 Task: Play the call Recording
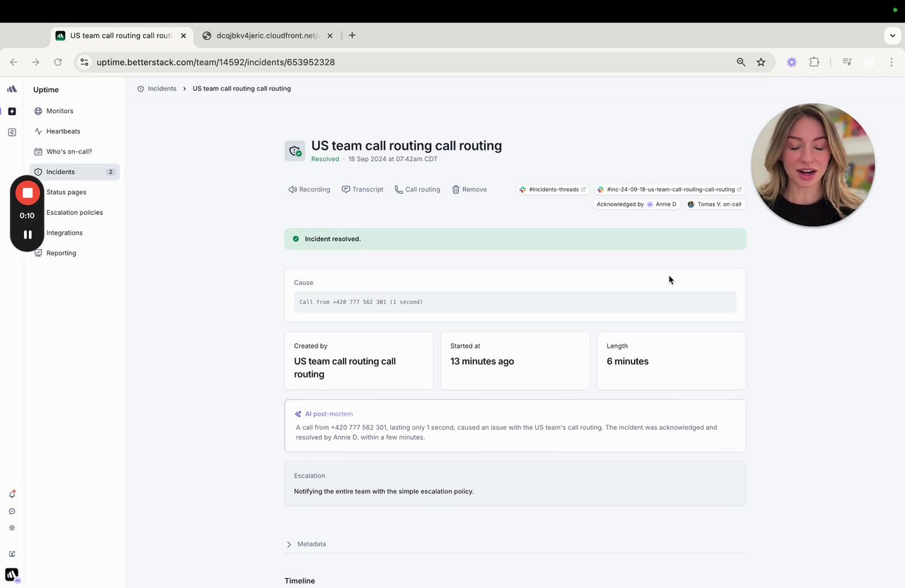(x=309, y=189)
